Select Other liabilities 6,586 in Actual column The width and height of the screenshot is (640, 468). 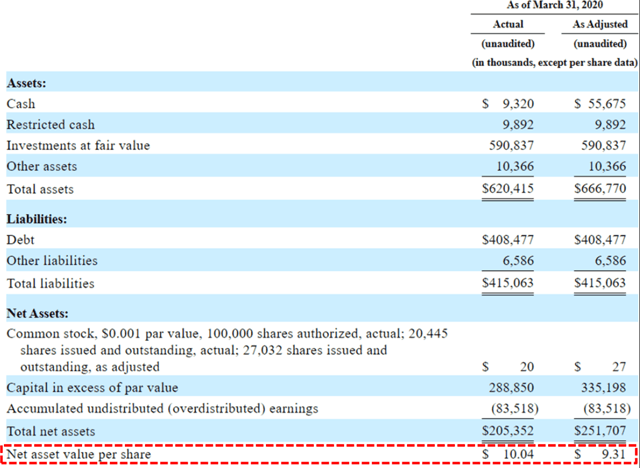(x=518, y=261)
